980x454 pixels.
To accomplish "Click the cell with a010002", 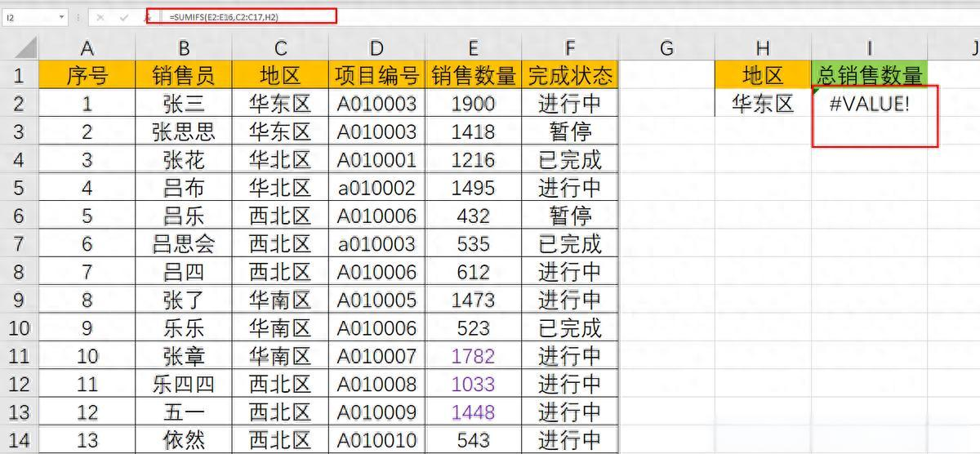I will 376,188.
